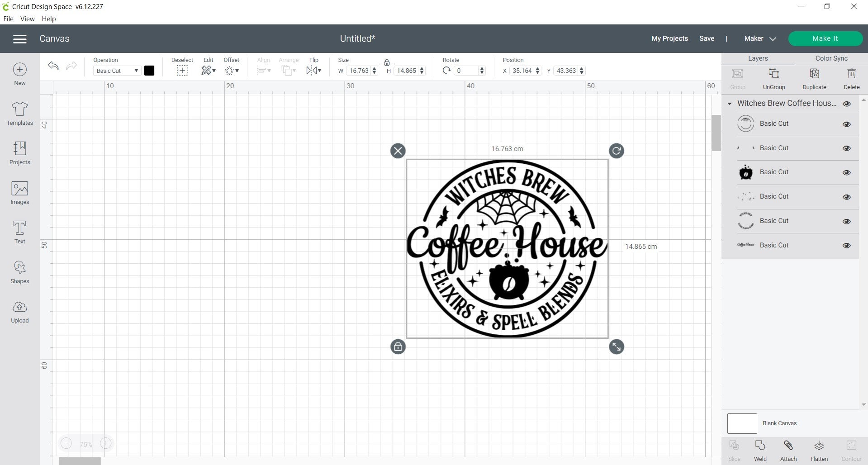The image size is (868, 465).
Task: Click the black operation color swatch
Action: coord(149,71)
